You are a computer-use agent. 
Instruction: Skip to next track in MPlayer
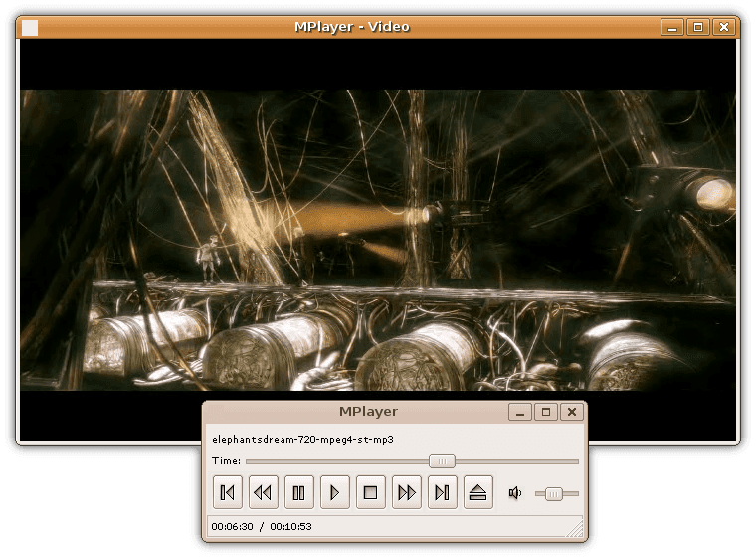(x=442, y=492)
